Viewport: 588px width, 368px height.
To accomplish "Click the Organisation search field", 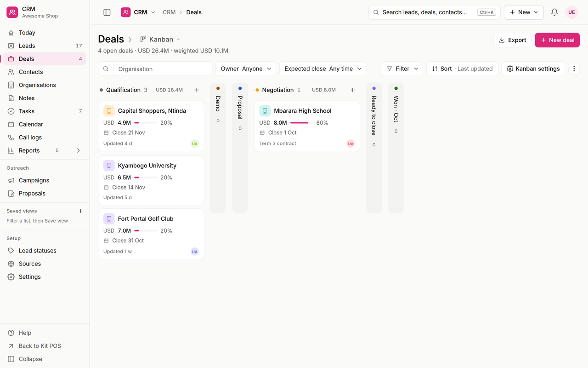I will click(163, 69).
